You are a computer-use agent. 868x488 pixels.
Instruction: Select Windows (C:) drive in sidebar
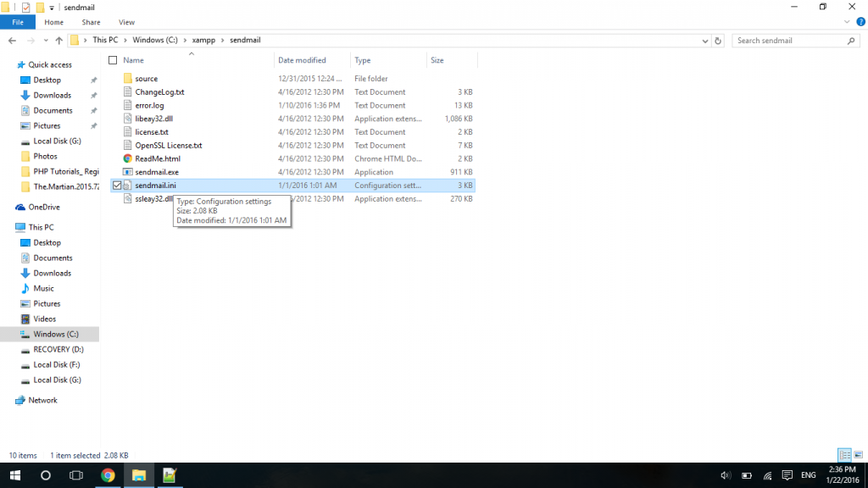[55, 334]
